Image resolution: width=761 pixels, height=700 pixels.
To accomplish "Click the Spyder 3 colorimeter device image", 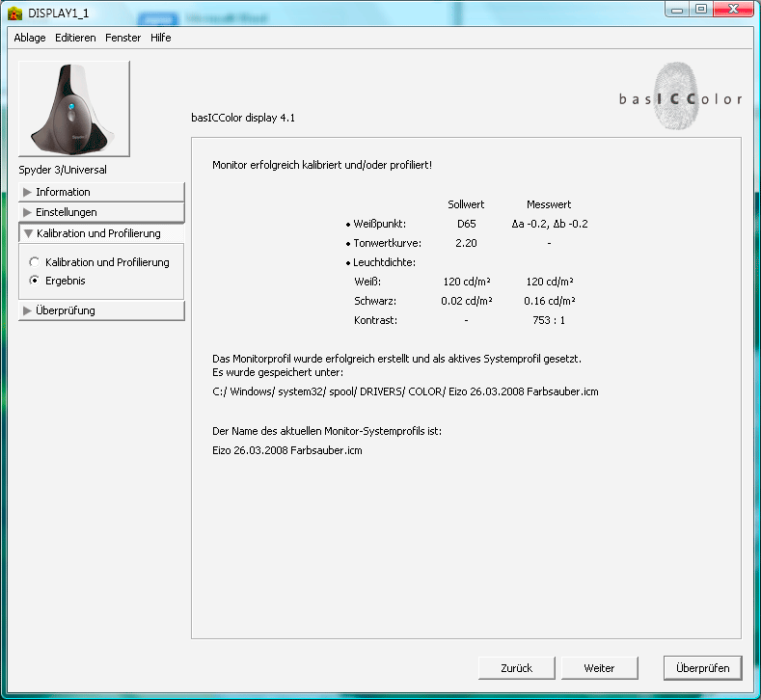I will click(x=74, y=109).
